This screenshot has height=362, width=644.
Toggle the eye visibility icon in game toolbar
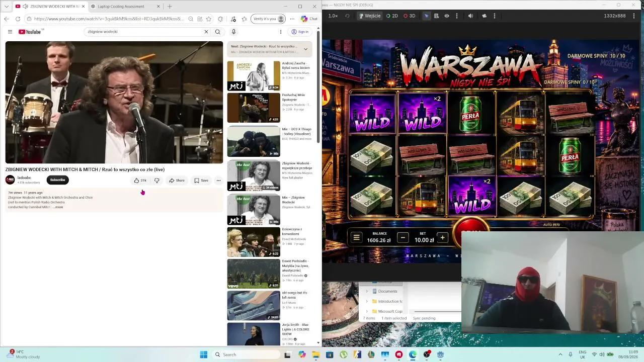(x=446, y=16)
